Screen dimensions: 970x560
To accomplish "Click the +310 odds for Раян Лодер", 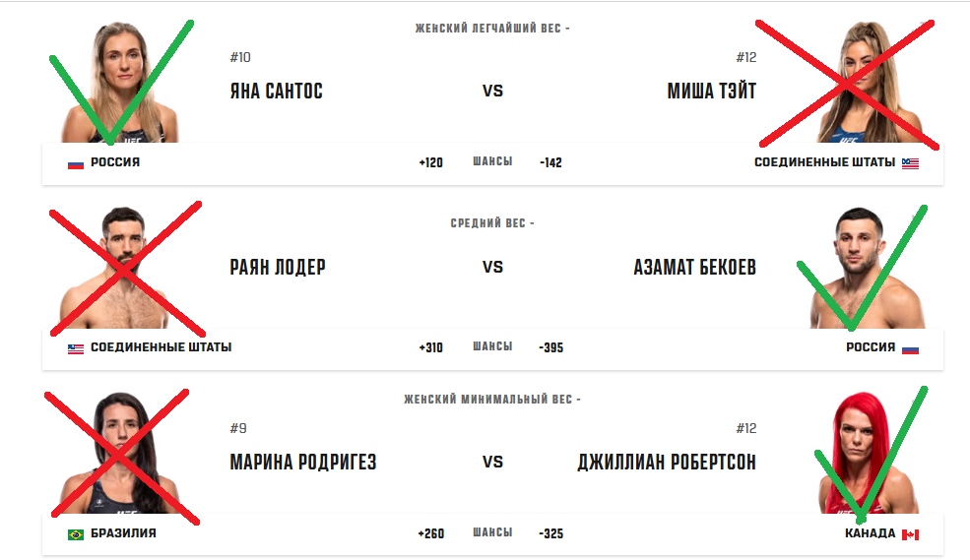I will (x=430, y=347).
